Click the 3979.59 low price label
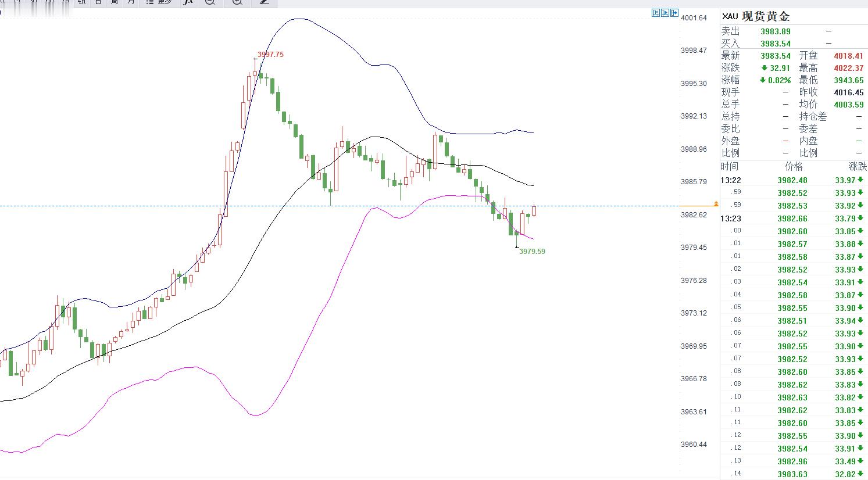Screen dimensions: 868x480 coord(532,252)
